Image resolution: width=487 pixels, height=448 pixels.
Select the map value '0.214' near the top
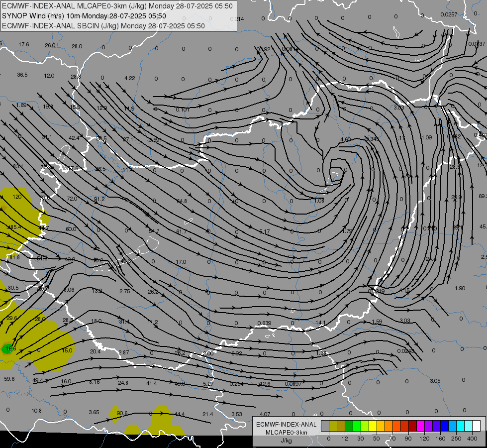pyautogui.click(x=237, y=19)
